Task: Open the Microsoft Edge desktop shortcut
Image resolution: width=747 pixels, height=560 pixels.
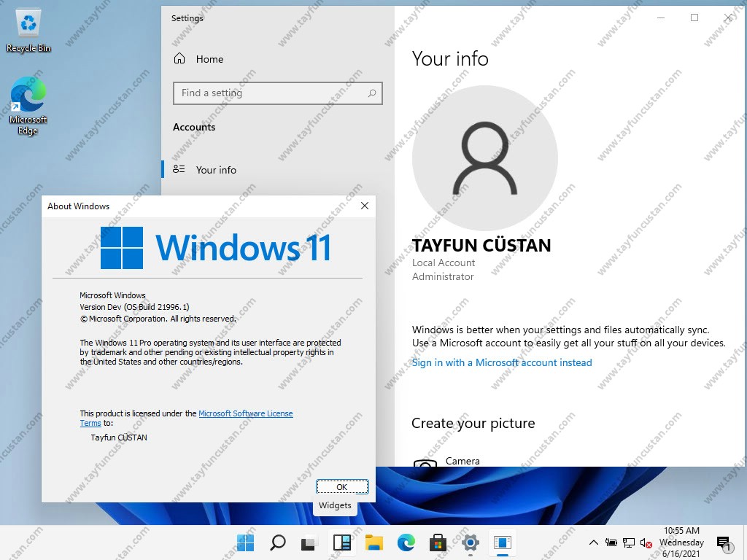Action: [28, 106]
